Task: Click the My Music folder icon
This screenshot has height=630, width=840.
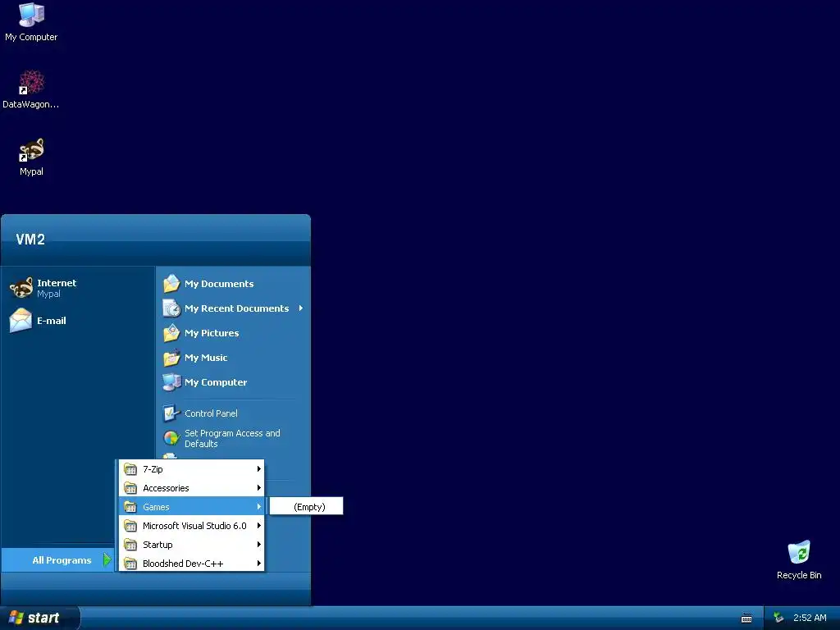Action: click(171, 358)
